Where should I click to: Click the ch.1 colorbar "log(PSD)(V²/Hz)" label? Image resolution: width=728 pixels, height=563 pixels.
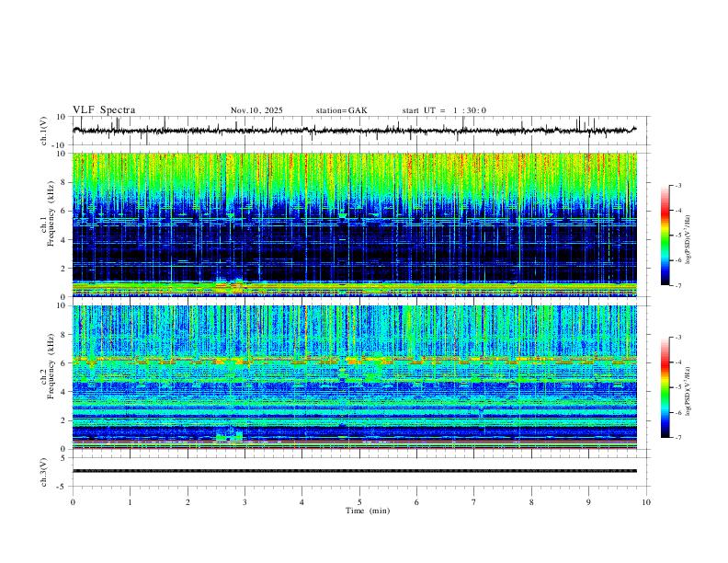pos(688,240)
